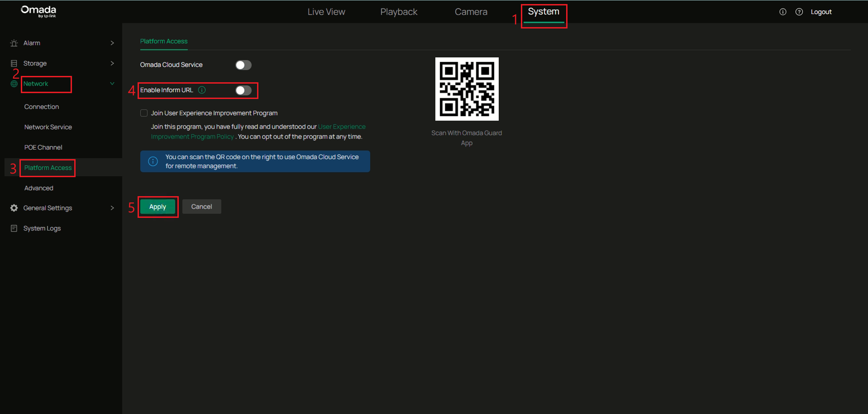Click the Storage label in sidebar
This screenshot has height=414, width=868.
[35, 63]
